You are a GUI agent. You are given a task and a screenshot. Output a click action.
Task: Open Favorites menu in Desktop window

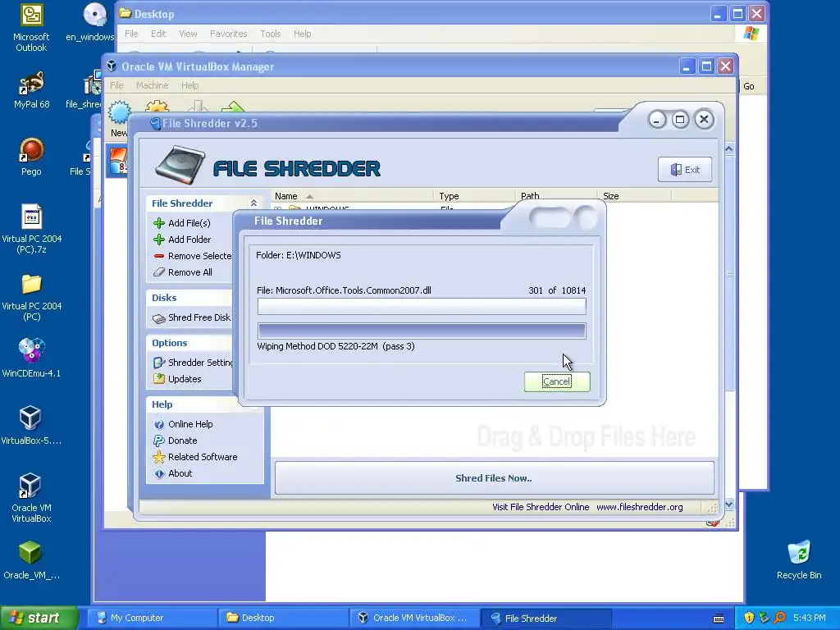pyautogui.click(x=229, y=34)
